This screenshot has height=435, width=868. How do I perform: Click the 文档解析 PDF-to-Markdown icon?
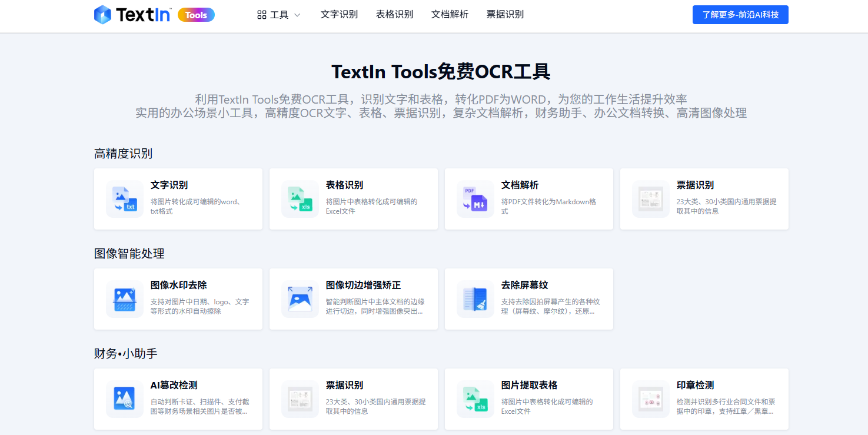(x=475, y=199)
